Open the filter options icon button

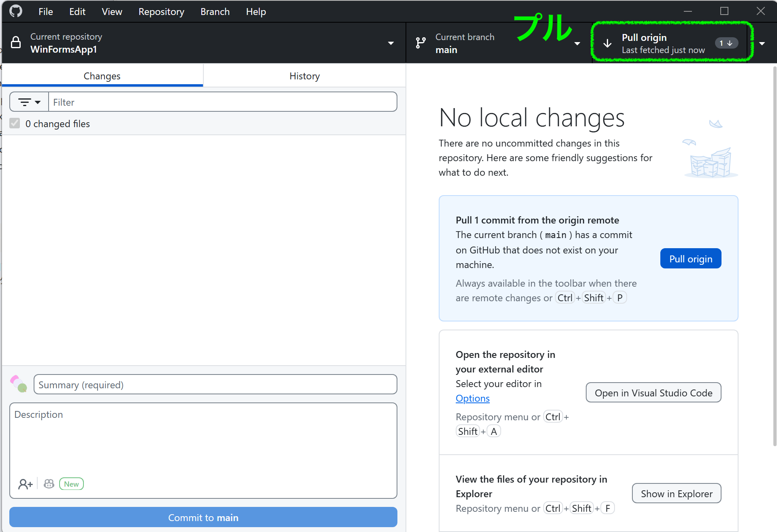click(29, 102)
